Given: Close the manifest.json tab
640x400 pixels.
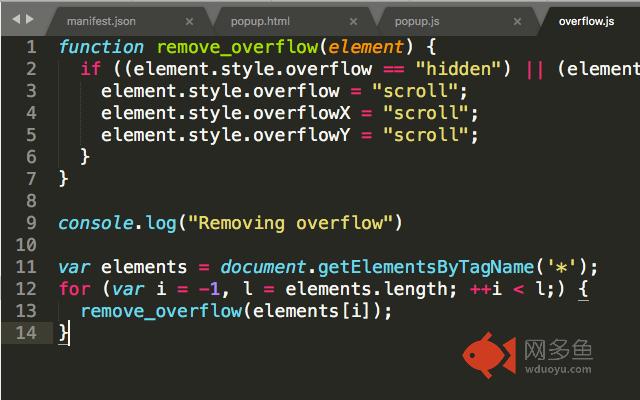Looking at the screenshot, I should pos(189,21).
